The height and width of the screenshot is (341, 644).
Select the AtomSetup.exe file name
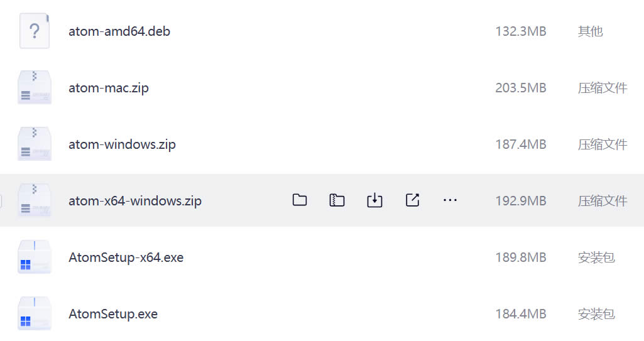pyautogui.click(x=113, y=314)
